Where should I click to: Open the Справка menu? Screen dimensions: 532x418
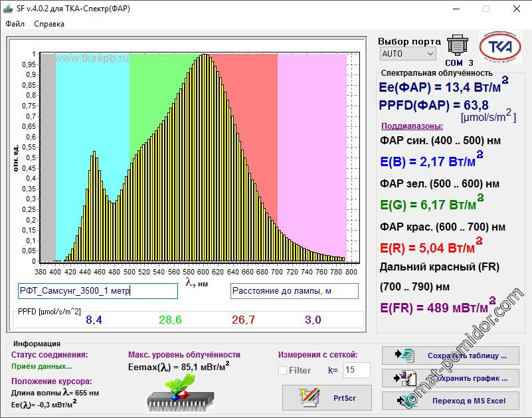[x=49, y=24]
